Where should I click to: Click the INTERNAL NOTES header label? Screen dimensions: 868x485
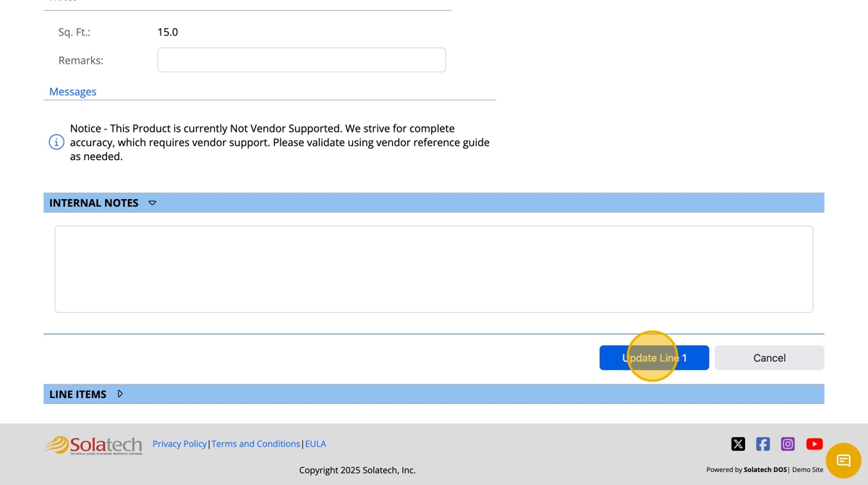pyautogui.click(x=94, y=203)
